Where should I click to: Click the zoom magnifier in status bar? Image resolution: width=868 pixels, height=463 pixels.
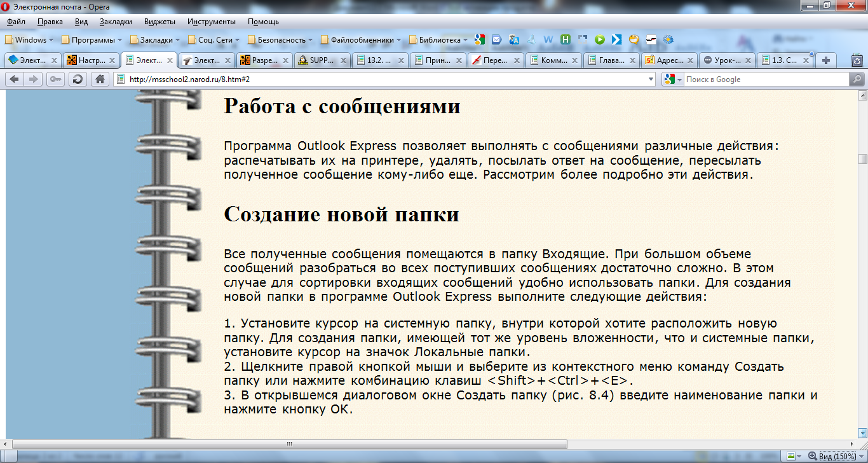(811, 456)
